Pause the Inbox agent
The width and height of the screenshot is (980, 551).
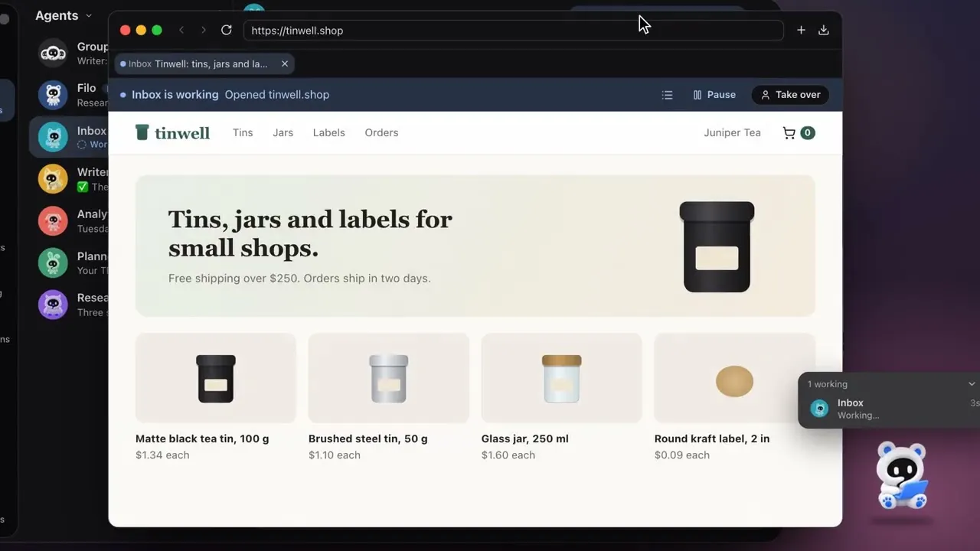click(714, 95)
